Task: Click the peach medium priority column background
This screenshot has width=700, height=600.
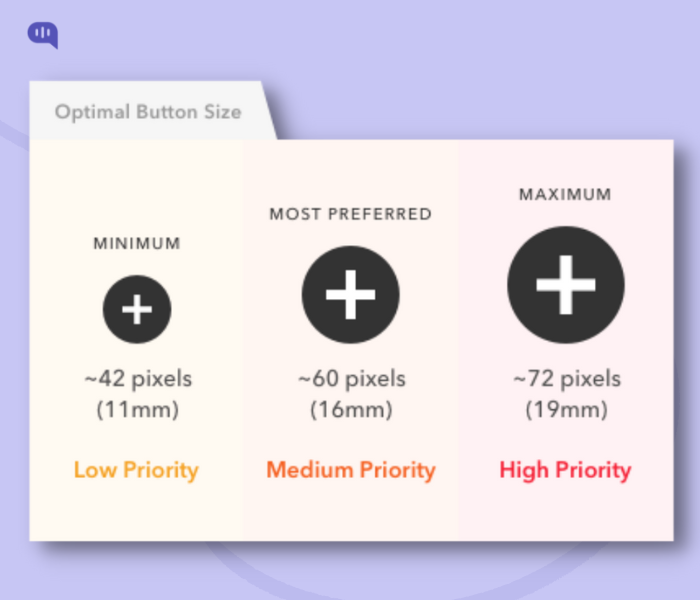Action: (351, 340)
